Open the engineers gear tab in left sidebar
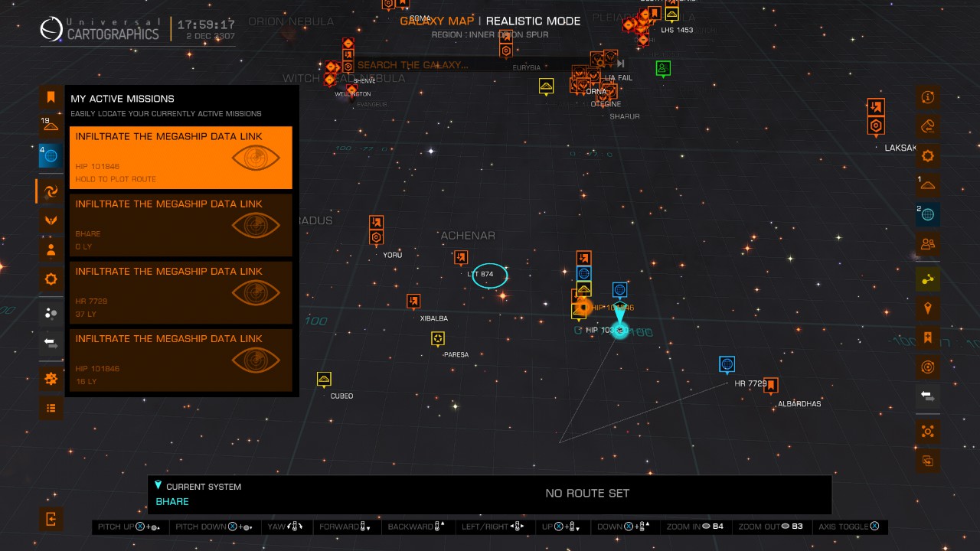This screenshot has height=551, width=980. [51, 279]
